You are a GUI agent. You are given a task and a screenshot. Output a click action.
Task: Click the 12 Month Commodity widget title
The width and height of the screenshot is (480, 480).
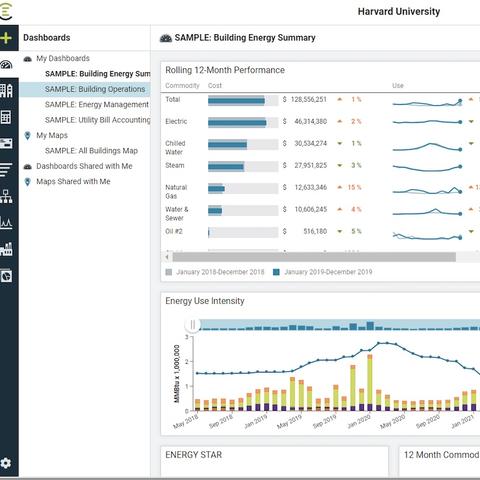pyautogui.click(x=442, y=455)
